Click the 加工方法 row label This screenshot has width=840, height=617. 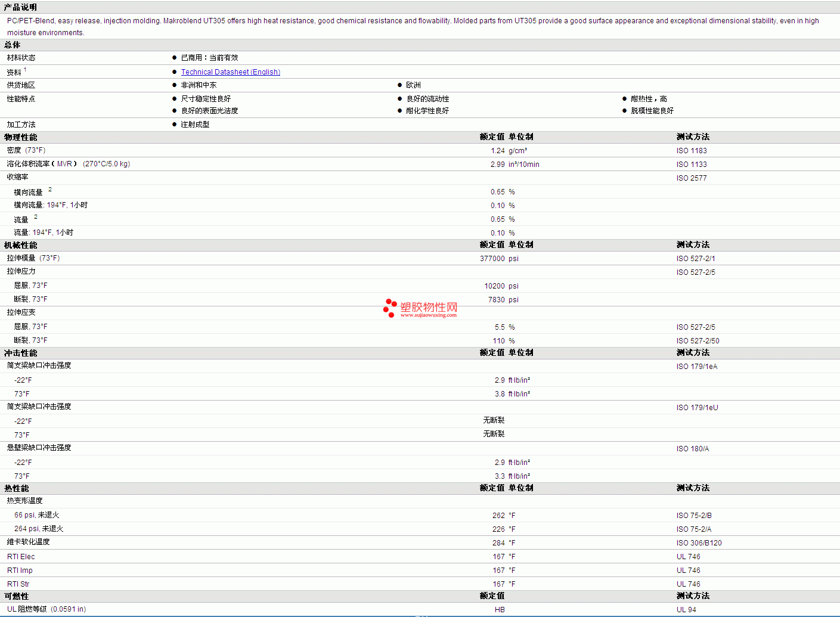[21, 125]
